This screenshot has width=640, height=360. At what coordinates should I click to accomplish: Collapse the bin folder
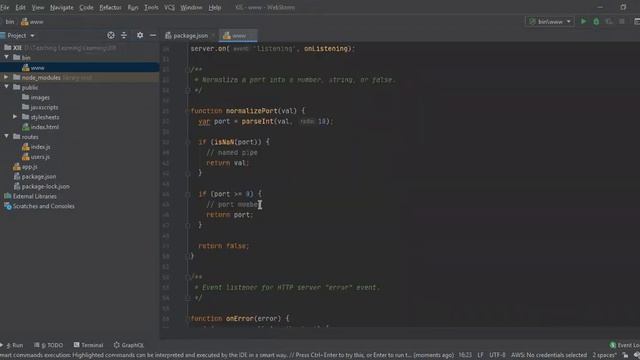coord(7,58)
